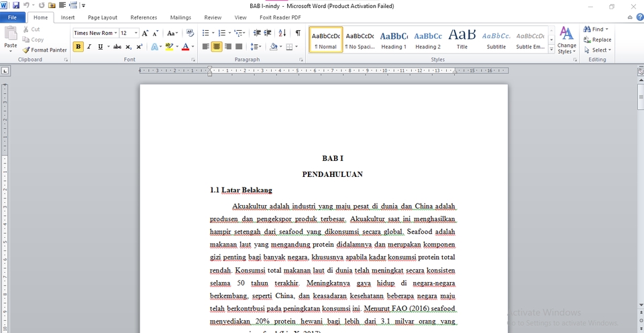Cut the selected text
The height and width of the screenshot is (333, 644).
(x=32, y=29)
